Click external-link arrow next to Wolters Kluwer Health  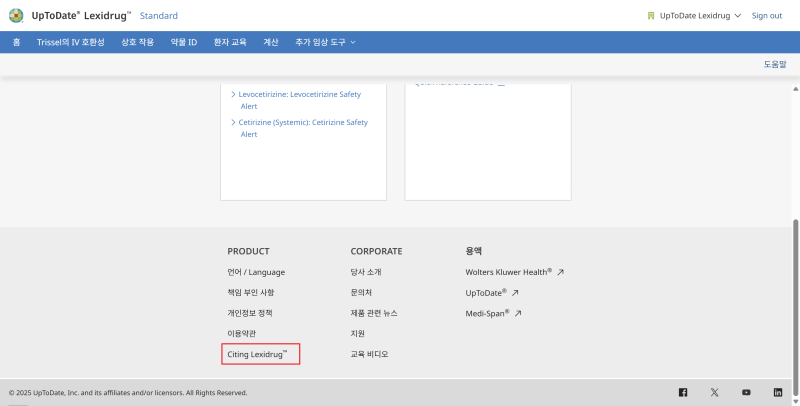[560, 272]
